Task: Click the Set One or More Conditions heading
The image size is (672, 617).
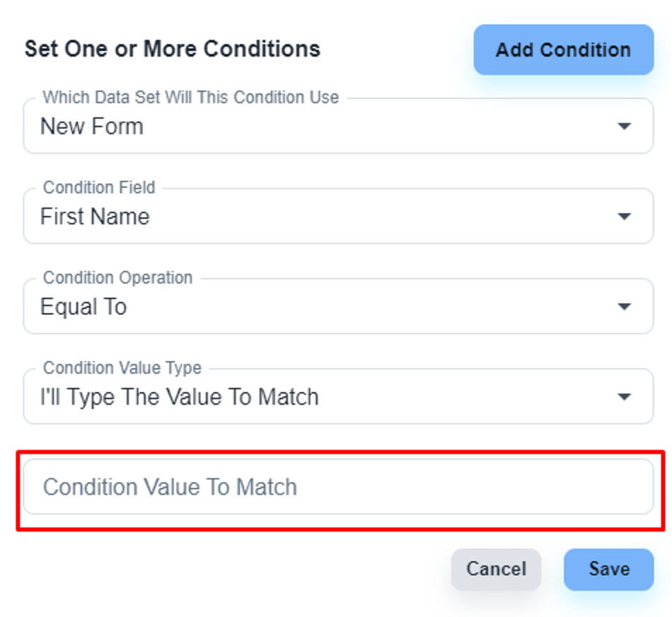Action: tap(173, 49)
